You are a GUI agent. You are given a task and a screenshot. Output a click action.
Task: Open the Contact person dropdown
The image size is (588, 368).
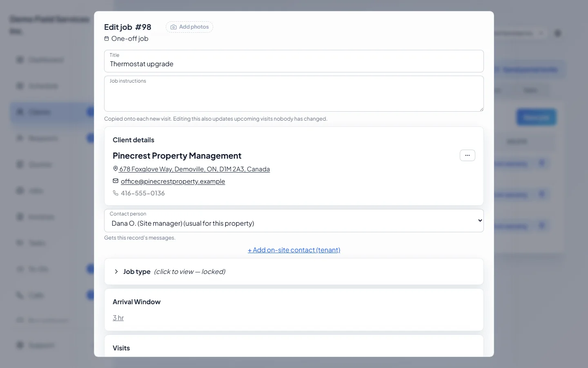[x=294, y=221]
